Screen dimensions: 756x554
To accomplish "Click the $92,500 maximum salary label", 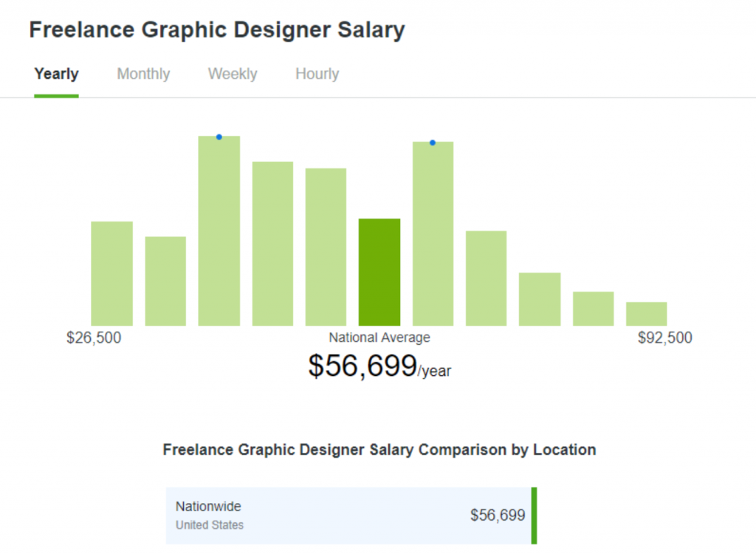I will (665, 338).
